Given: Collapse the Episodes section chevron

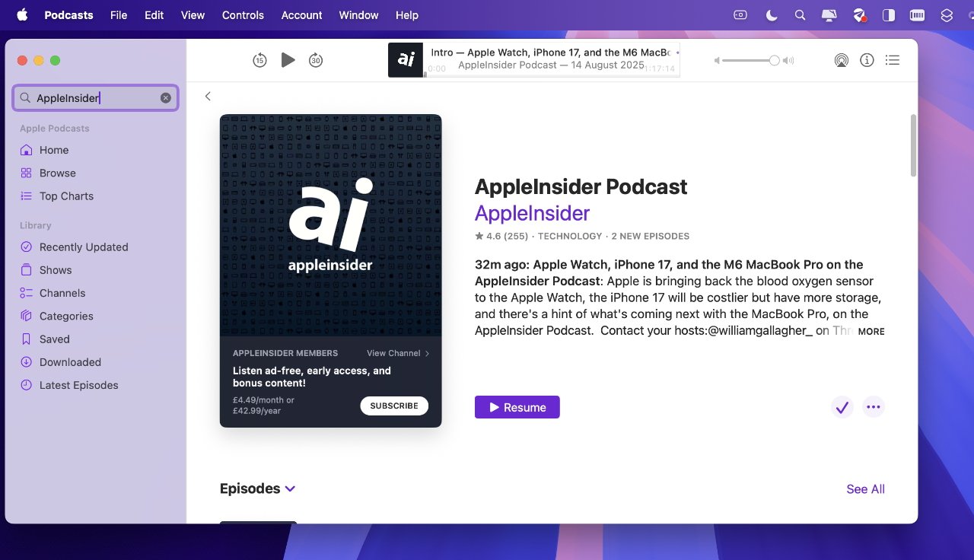Looking at the screenshot, I should click(x=290, y=489).
